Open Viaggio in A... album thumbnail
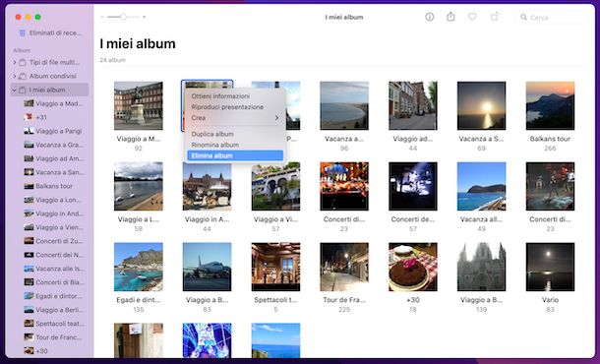The image size is (600, 364). coord(207,186)
